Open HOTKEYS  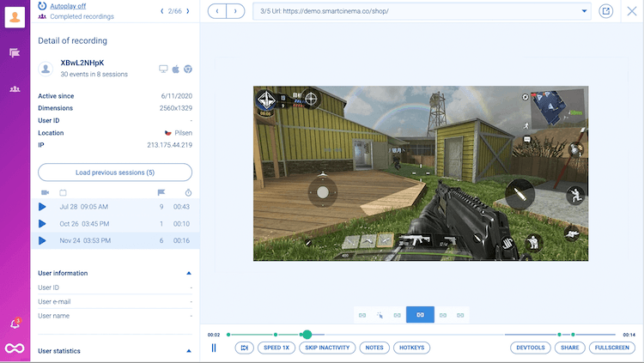point(412,348)
